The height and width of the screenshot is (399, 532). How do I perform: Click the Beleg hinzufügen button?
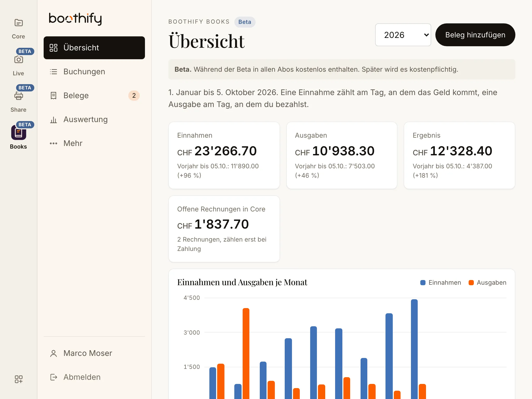[475, 35]
